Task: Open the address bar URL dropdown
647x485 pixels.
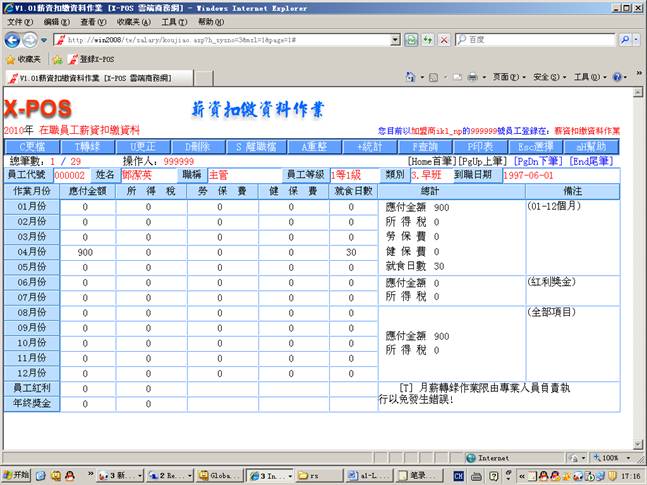Action: pyautogui.click(x=394, y=39)
